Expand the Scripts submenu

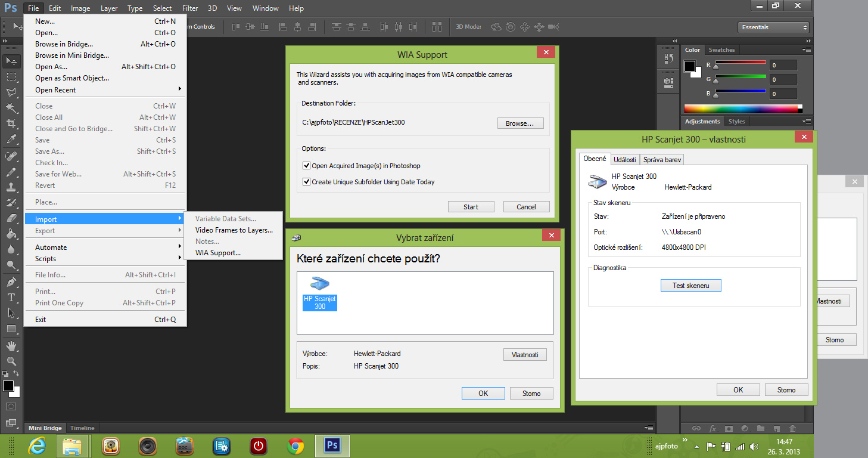click(105, 258)
